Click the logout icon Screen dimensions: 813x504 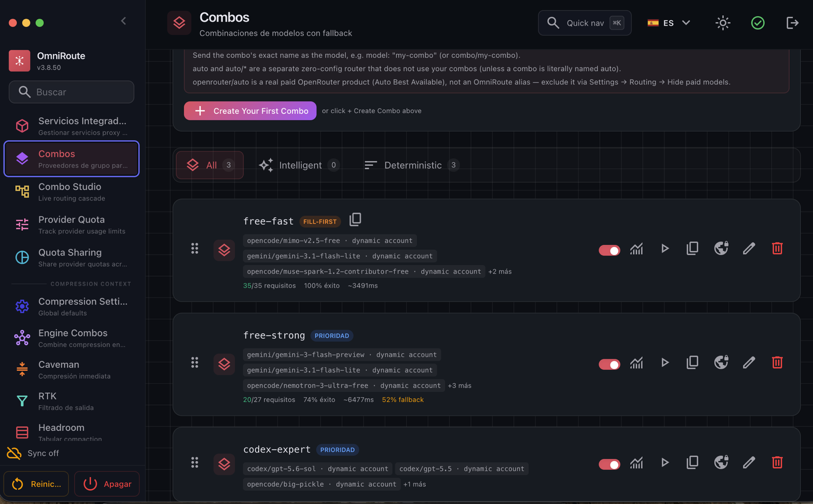792,23
